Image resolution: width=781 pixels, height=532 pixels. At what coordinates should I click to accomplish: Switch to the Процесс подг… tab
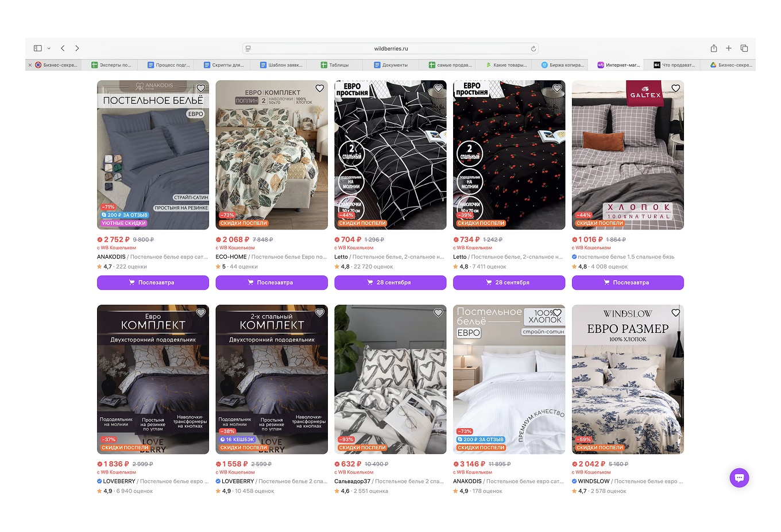[167, 65]
